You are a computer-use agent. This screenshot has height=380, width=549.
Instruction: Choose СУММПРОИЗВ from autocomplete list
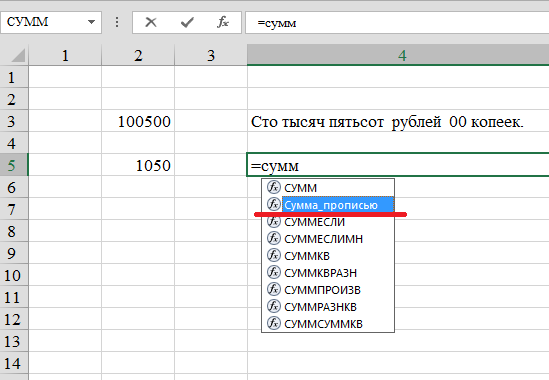pyautogui.click(x=328, y=290)
